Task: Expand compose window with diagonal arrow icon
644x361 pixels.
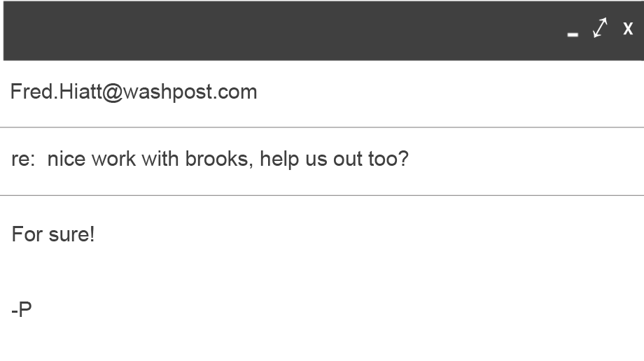Action: pyautogui.click(x=600, y=28)
